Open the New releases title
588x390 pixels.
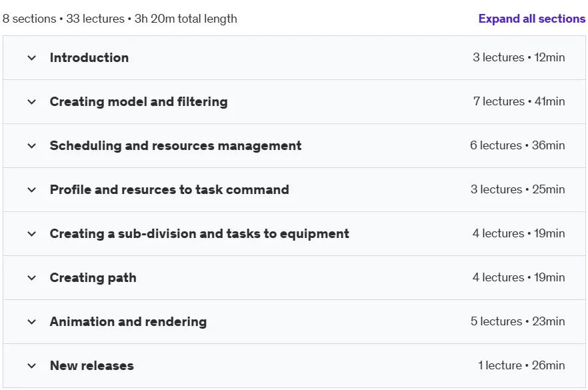92,365
